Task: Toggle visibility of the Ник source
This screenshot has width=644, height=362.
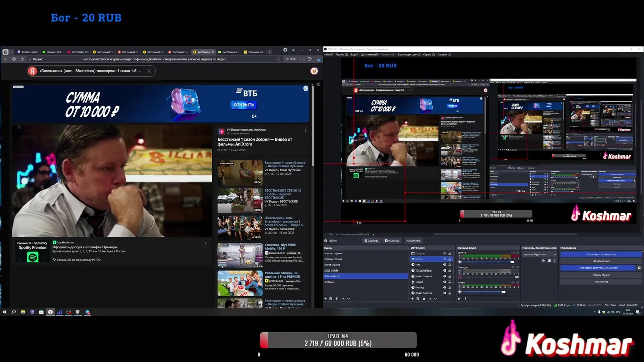Action: (x=445, y=264)
